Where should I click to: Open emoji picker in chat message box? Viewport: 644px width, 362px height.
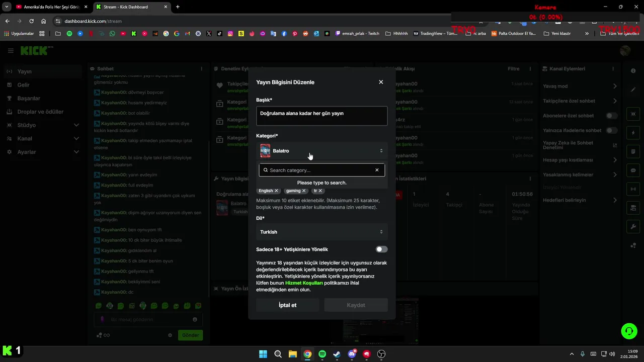point(195,319)
